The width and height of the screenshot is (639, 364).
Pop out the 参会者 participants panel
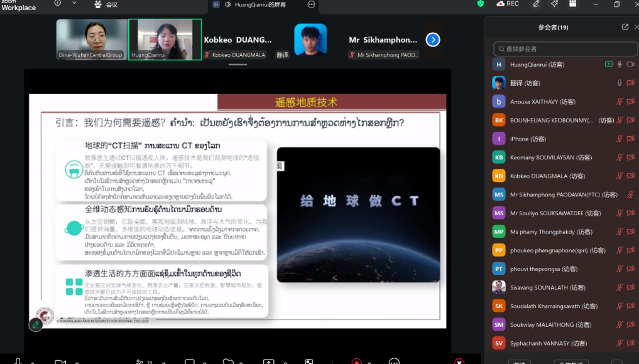click(x=625, y=27)
